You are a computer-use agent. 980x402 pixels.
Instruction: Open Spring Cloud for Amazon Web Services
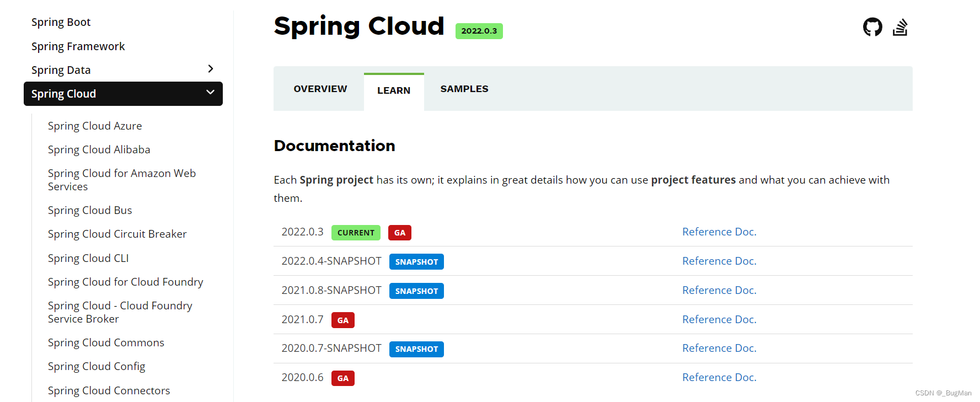(122, 180)
